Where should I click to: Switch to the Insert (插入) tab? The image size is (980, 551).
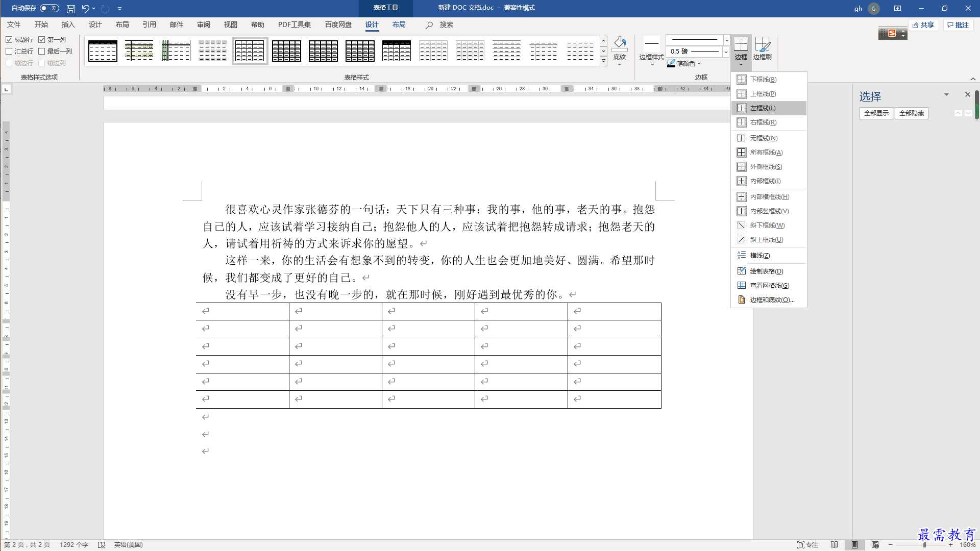68,24
